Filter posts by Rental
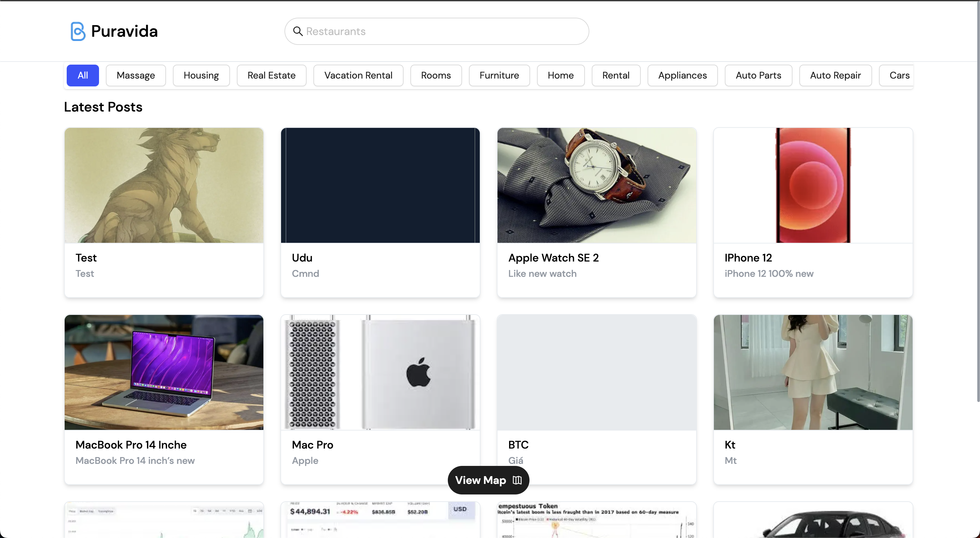The height and width of the screenshot is (538, 980). tap(616, 75)
